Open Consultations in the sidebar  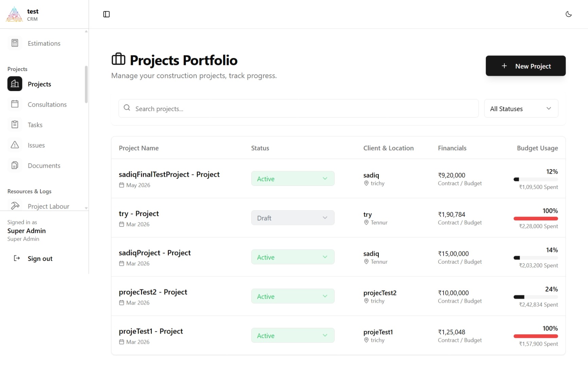[x=44, y=104]
